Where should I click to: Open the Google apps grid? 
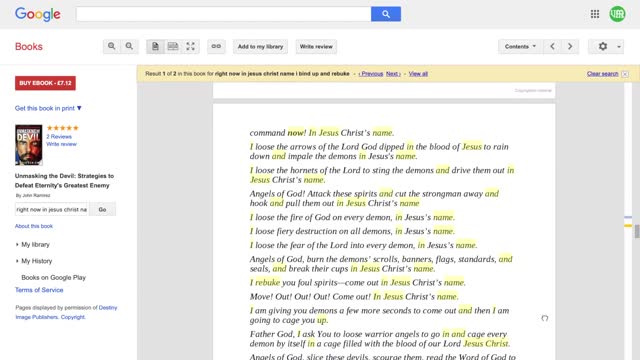595,14
